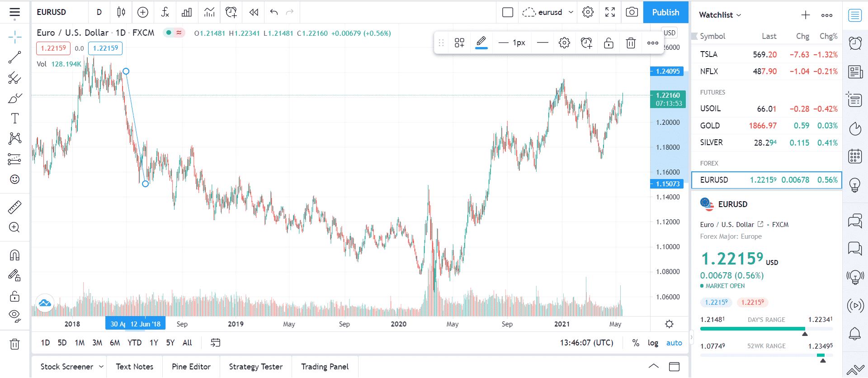
Task: Change the line style in drawing toolbar
Action: [542, 43]
